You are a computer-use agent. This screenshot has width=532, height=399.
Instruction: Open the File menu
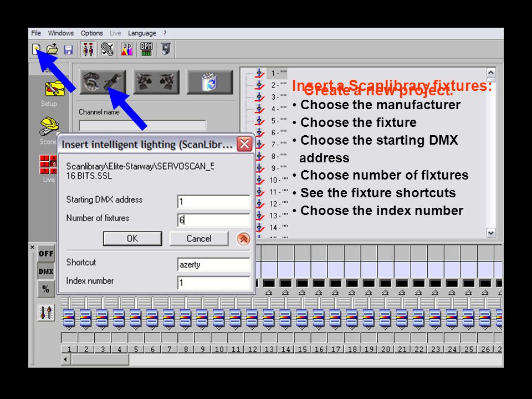(x=36, y=33)
